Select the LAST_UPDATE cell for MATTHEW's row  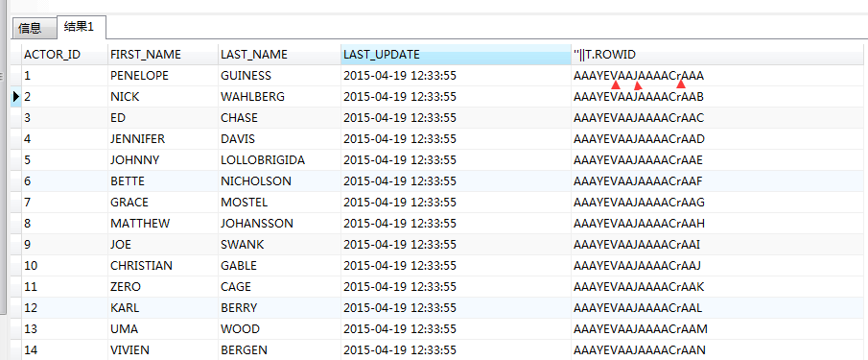(457, 223)
